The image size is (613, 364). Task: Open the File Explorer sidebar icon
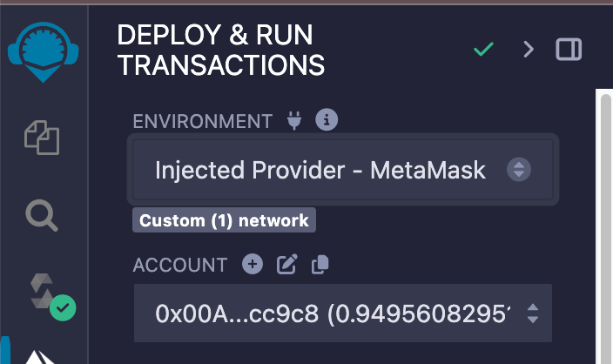[42, 138]
